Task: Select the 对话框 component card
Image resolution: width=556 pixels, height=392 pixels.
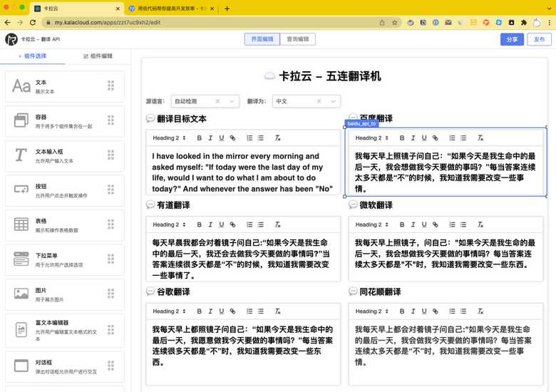Action: 65,366
